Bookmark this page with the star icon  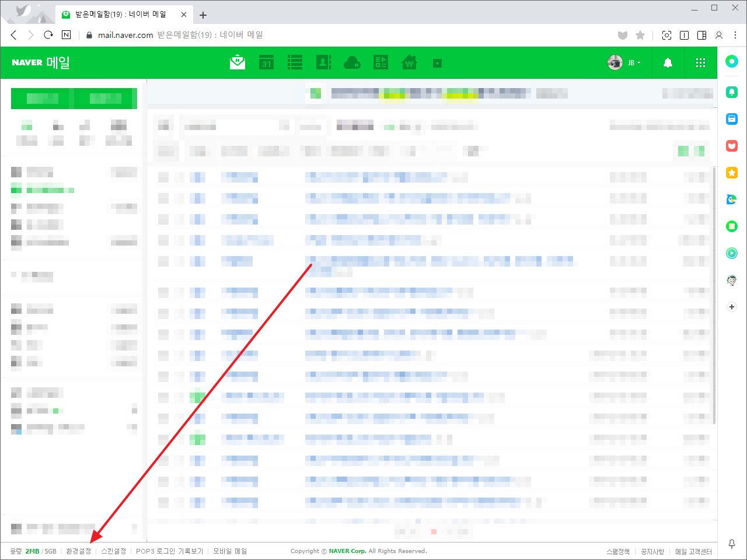640,35
